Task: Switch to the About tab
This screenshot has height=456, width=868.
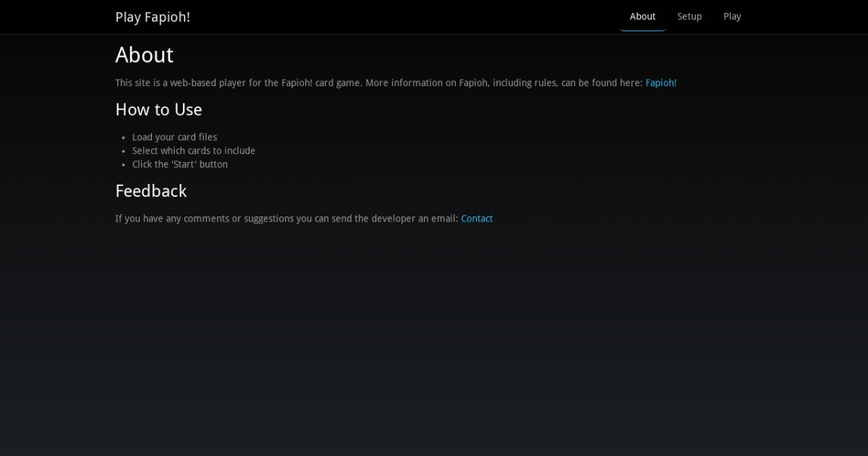Action: [x=642, y=16]
